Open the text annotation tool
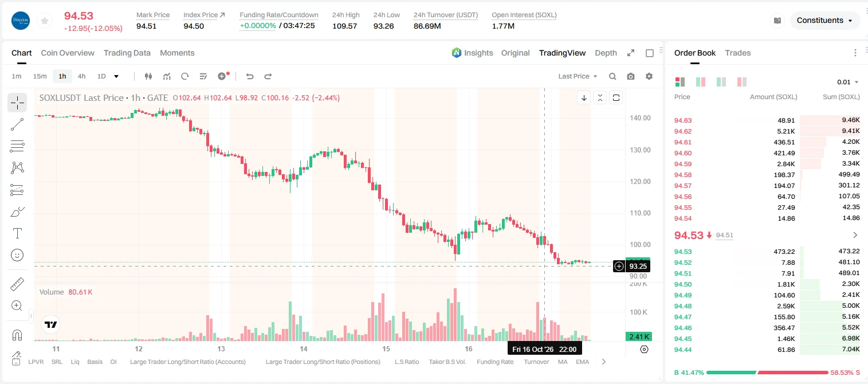The image size is (868, 384). [x=17, y=233]
